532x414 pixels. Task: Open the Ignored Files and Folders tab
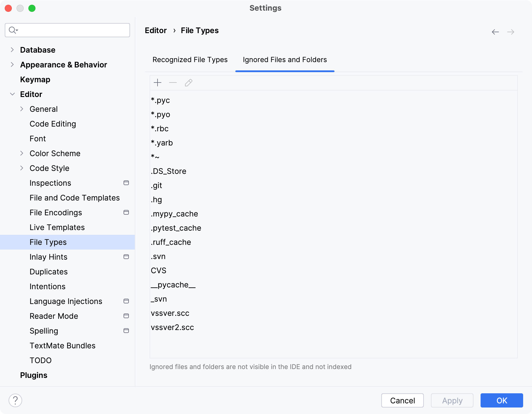[285, 60]
